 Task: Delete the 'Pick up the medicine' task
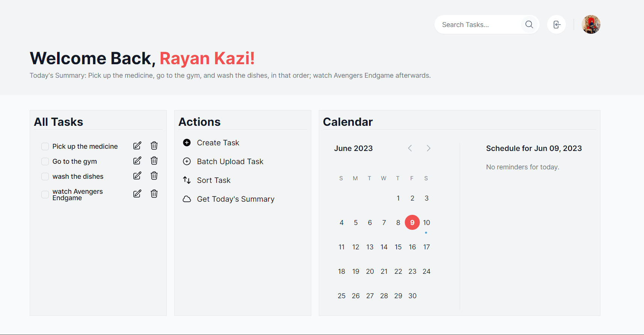click(x=154, y=146)
